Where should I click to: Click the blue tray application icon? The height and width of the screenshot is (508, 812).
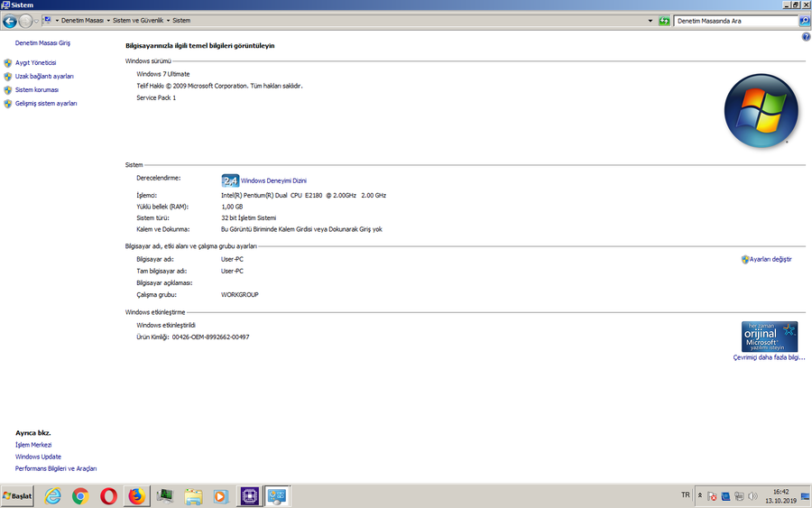click(726, 496)
